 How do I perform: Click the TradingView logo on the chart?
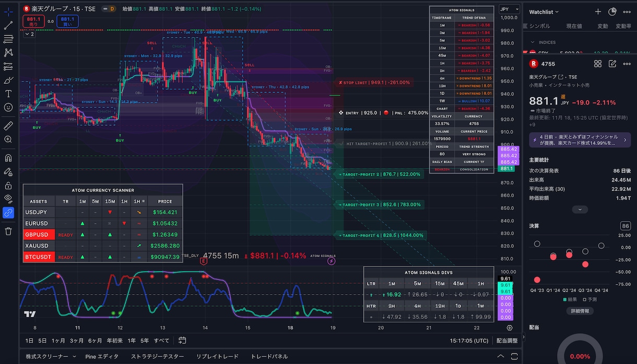pyautogui.click(x=30, y=314)
